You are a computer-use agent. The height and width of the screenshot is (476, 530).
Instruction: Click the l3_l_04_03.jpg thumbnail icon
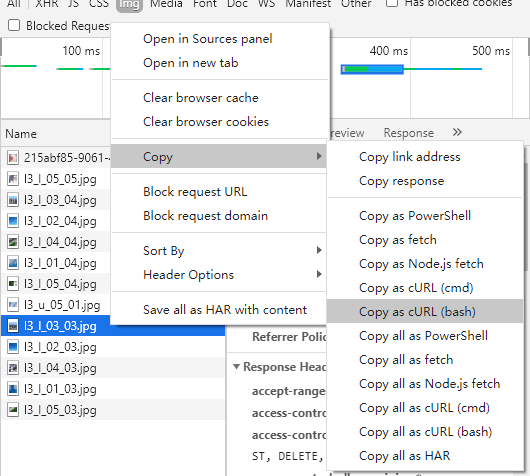[13, 368]
